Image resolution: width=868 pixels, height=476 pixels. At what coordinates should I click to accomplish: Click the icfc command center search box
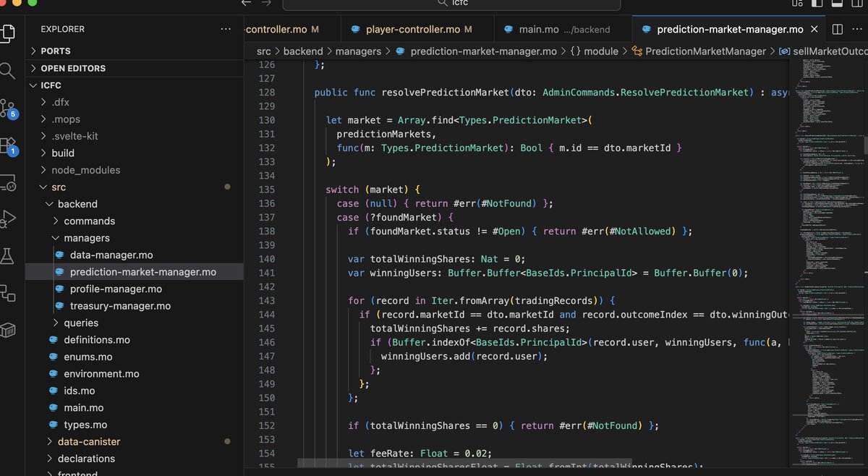click(451, 4)
